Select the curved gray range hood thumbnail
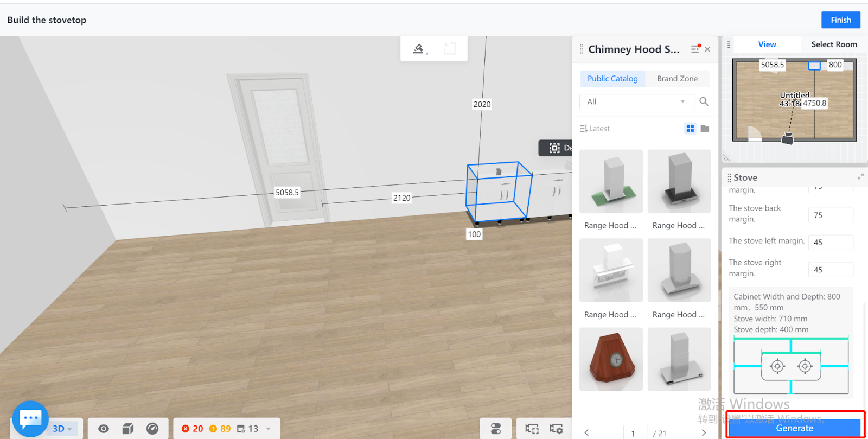This screenshot has height=439, width=868. point(679,270)
